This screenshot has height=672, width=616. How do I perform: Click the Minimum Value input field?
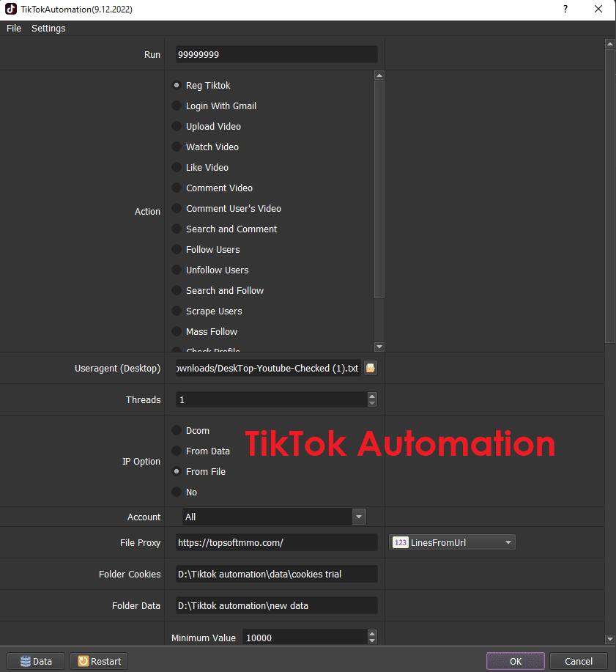(305, 638)
